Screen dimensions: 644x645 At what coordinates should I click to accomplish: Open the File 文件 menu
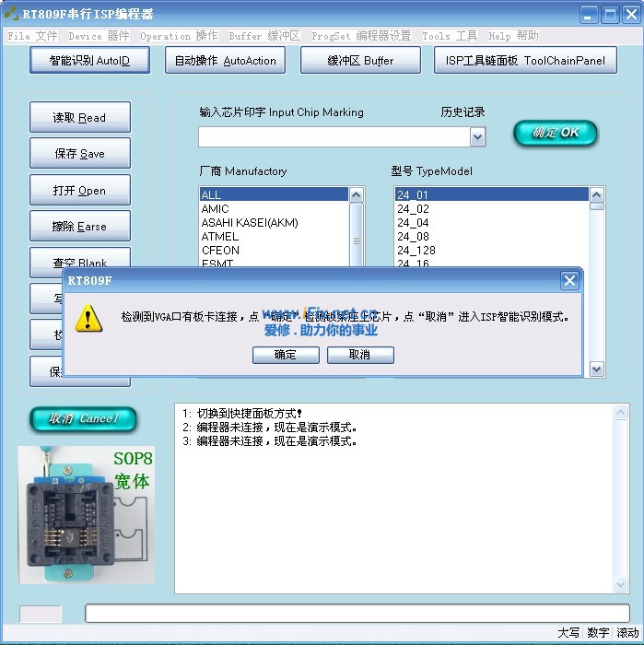tap(32, 36)
